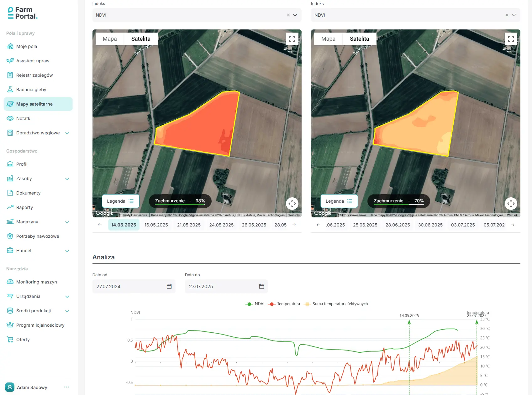The width and height of the screenshot is (532, 395).
Task: Show the Legenda on left map
Action: coord(120,201)
